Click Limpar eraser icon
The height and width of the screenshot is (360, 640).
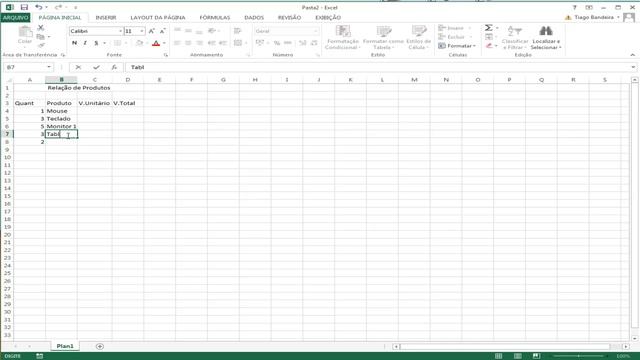489,46
